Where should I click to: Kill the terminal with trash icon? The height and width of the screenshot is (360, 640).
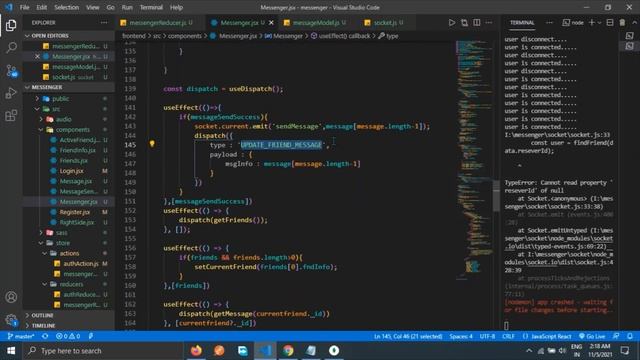click(x=622, y=22)
